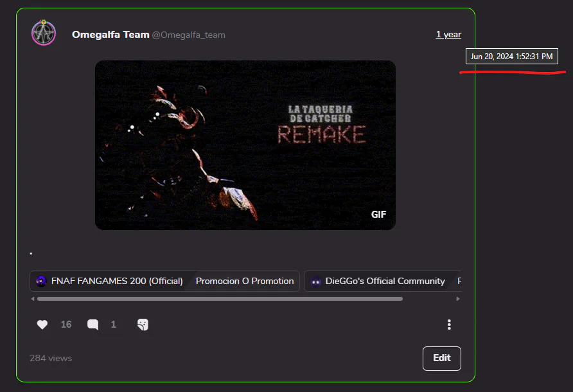Open comments via speech bubble icon
The image size is (573, 392).
click(93, 325)
